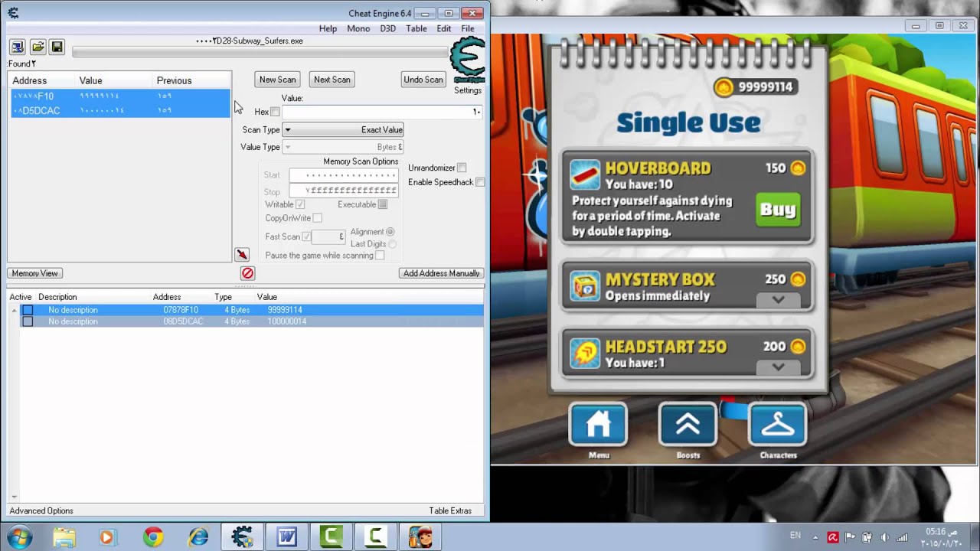Click the red no-entry clear list icon
This screenshot has width=980, height=551.
[x=247, y=273]
